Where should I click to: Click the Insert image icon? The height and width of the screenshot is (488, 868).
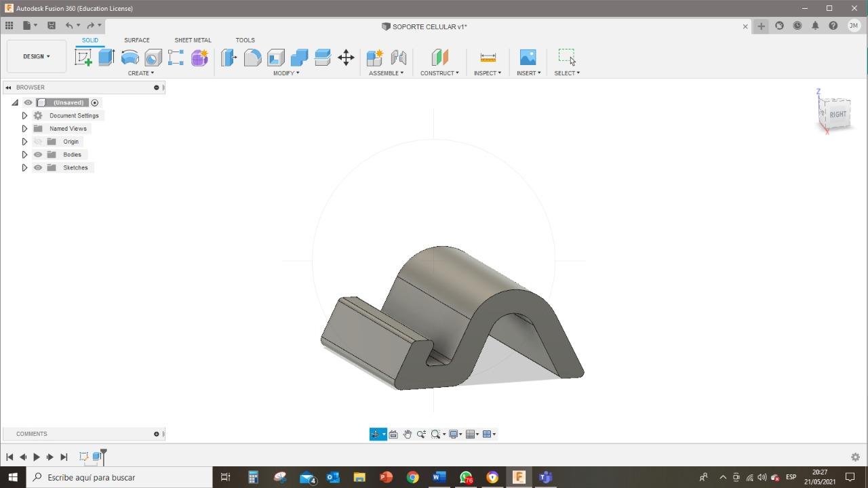[x=528, y=58]
